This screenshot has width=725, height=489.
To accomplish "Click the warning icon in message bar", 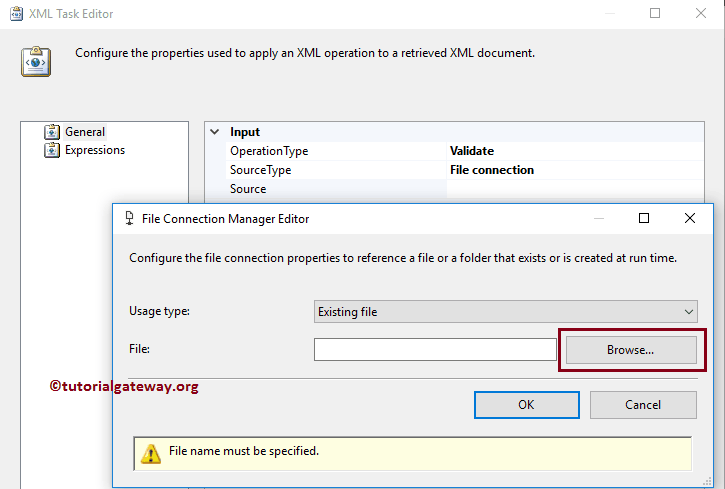I will pyautogui.click(x=151, y=453).
